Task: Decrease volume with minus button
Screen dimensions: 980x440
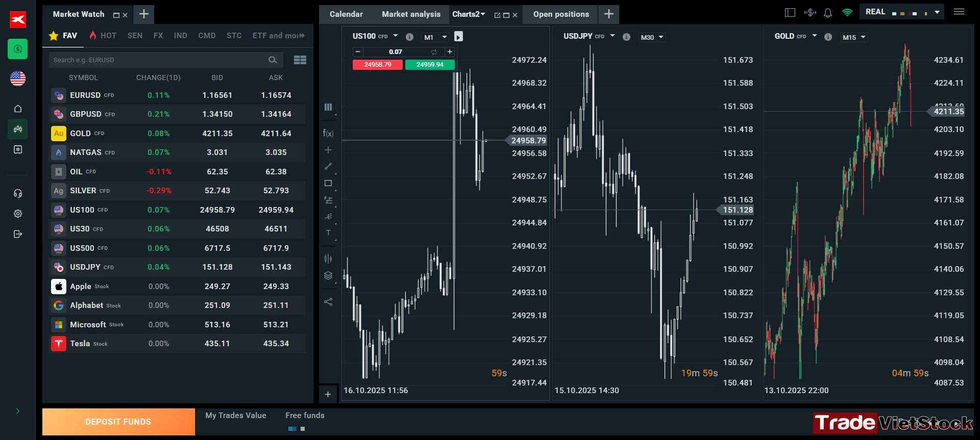Action: pyautogui.click(x=358, y=52)
